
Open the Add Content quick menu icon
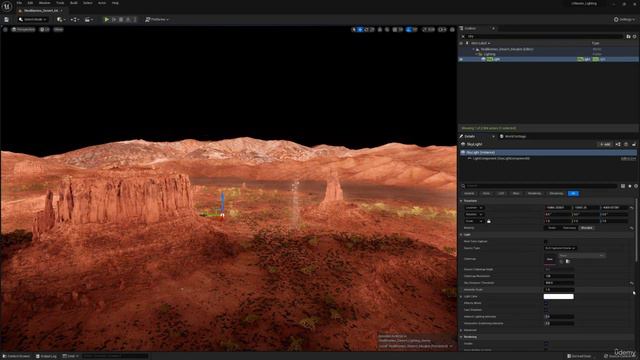point(60,20)
